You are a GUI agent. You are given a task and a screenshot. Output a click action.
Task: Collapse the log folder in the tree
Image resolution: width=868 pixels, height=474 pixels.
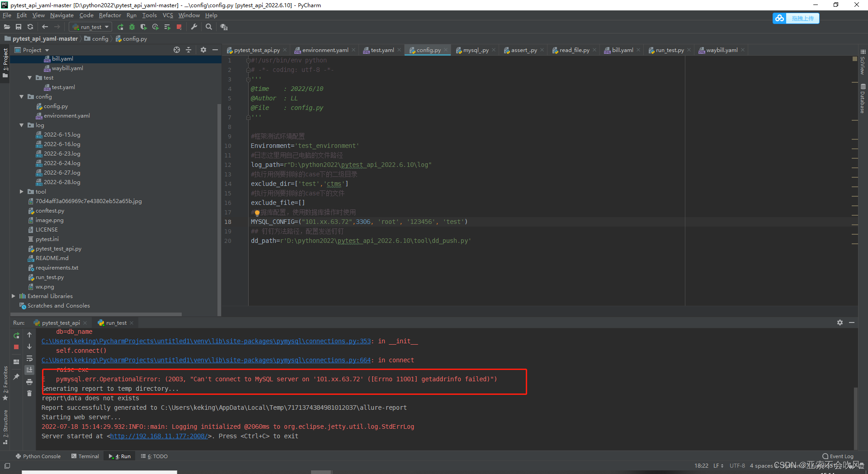coord(21,125)
